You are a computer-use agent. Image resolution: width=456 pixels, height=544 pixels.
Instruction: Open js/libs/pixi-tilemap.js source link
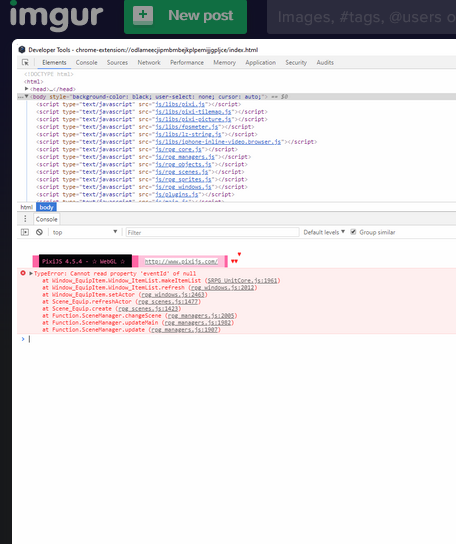193,112
